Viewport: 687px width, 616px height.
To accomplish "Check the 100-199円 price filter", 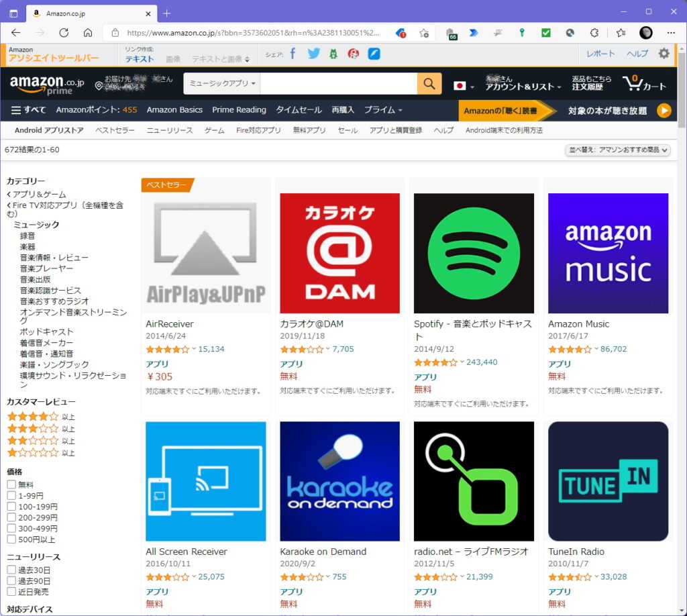I will pos(11,507).
